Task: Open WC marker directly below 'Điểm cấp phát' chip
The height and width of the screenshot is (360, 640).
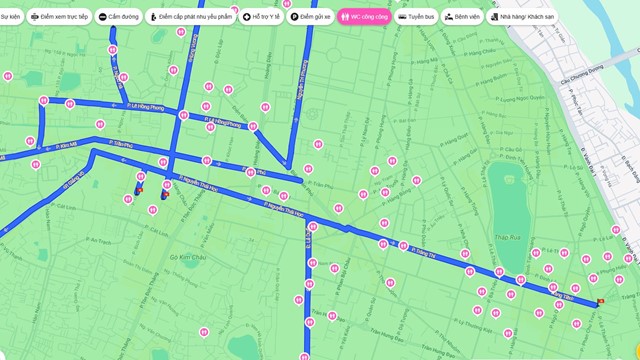Action: click(181, 32)
